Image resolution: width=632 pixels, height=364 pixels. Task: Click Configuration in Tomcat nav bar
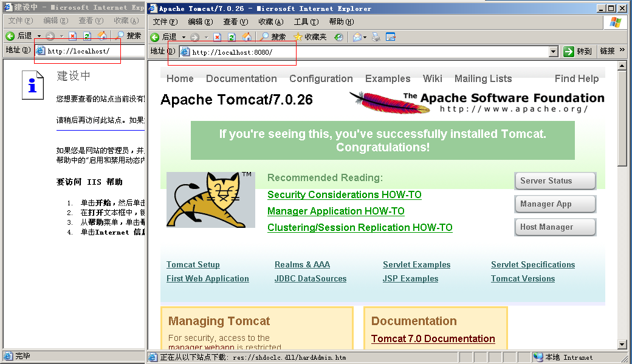coord(321,78)
